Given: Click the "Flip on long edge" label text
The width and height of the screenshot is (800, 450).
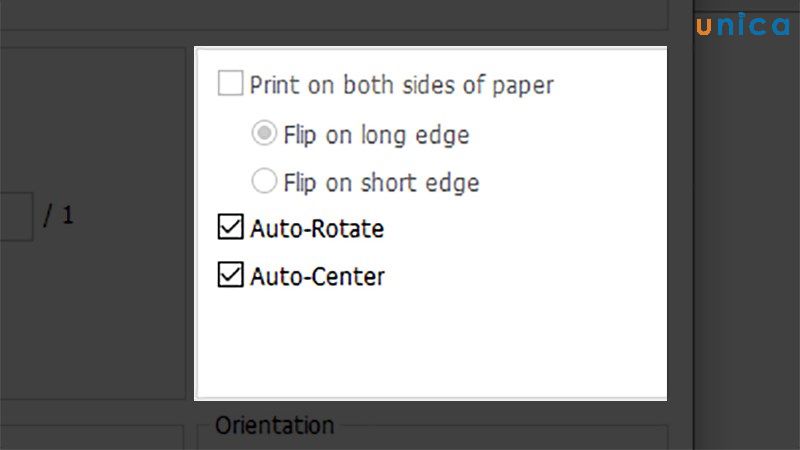Looking at the screenshot, I should click(376, 134).
